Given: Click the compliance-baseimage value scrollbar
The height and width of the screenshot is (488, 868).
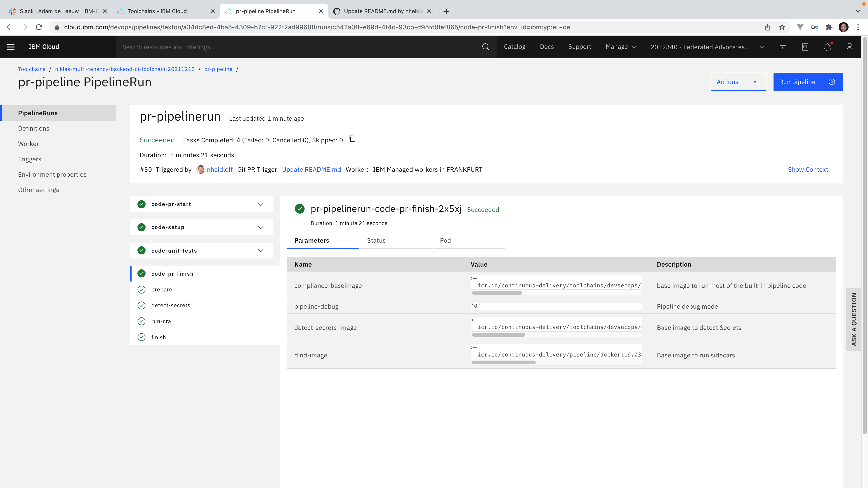Looking at the screenshot, I should [497, 293].
